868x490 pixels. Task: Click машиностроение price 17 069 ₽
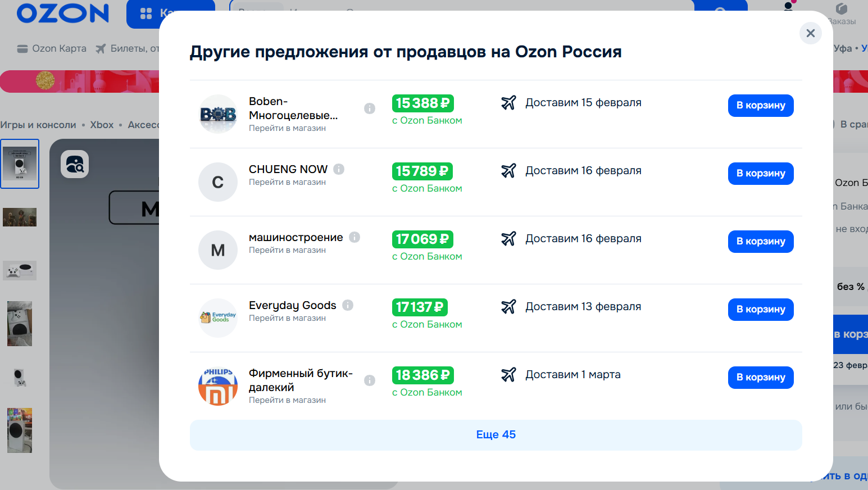click(x=422, y=239)
